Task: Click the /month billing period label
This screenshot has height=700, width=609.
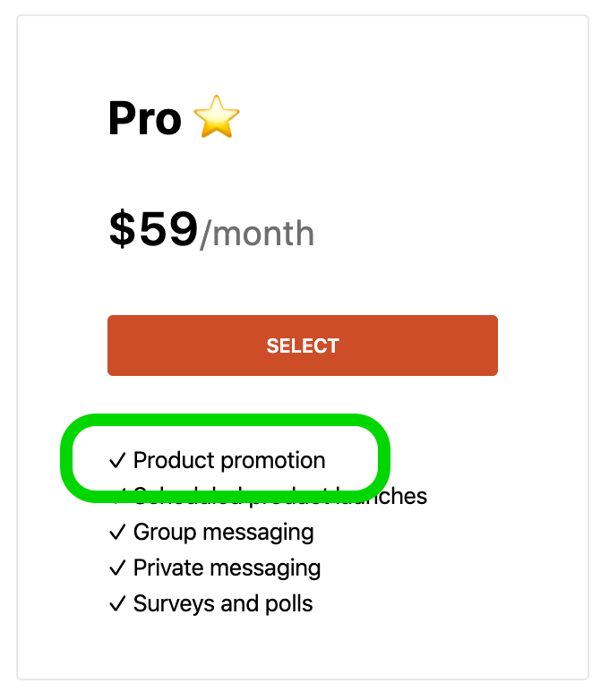Action: (x=257, y=235)
